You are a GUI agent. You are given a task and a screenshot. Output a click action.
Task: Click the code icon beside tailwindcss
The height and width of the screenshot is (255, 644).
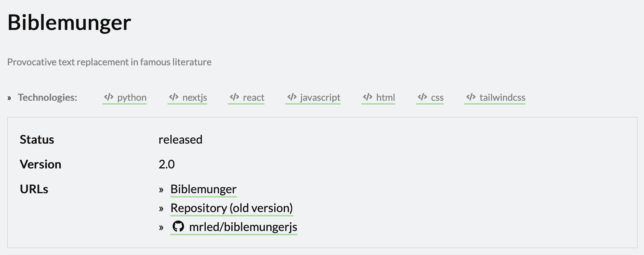coord(471,97)
